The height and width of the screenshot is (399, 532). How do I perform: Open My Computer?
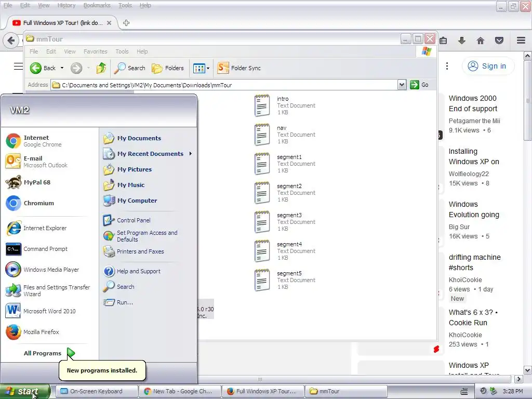coord(130,201)
